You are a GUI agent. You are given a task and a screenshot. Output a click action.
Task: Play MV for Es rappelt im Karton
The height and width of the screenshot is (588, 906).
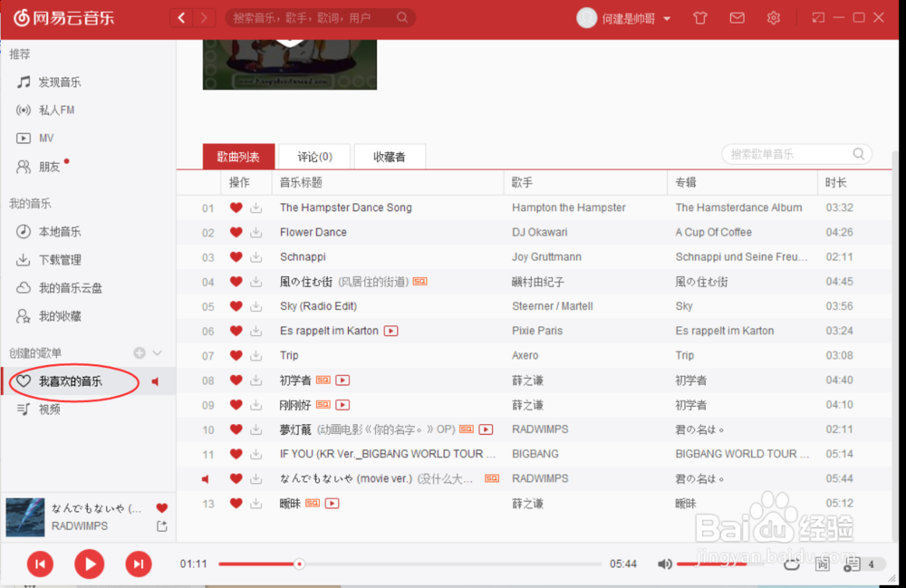point(391,331)
